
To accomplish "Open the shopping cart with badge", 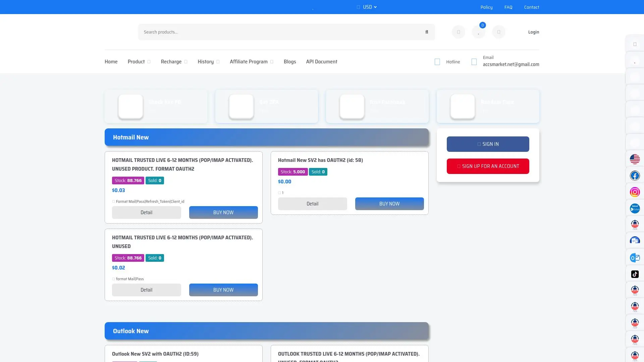I will coord(478,32).
